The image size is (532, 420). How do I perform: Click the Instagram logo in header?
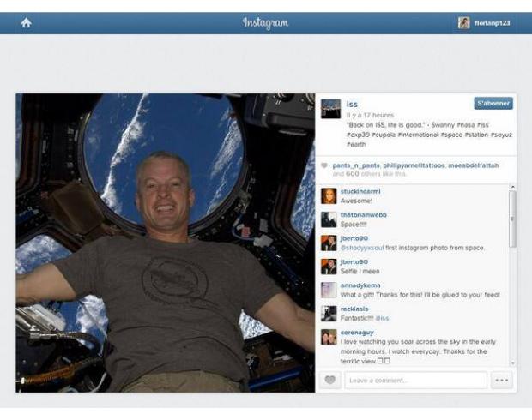point(265,23)
